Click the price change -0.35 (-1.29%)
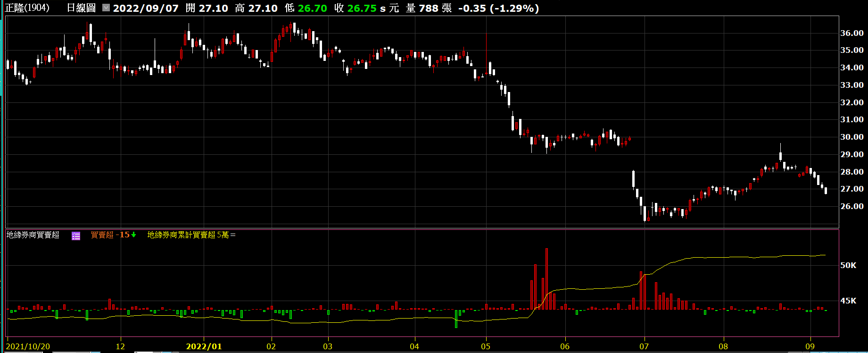Image resolution: width=868 pixels, height=353 pixels. [498, 8]
